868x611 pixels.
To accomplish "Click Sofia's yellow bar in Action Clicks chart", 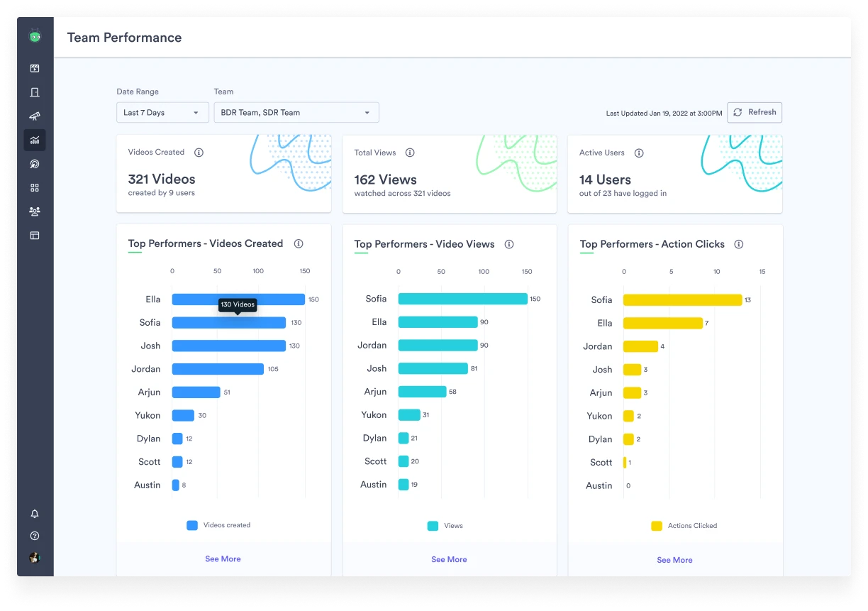I will pos(682,300).
